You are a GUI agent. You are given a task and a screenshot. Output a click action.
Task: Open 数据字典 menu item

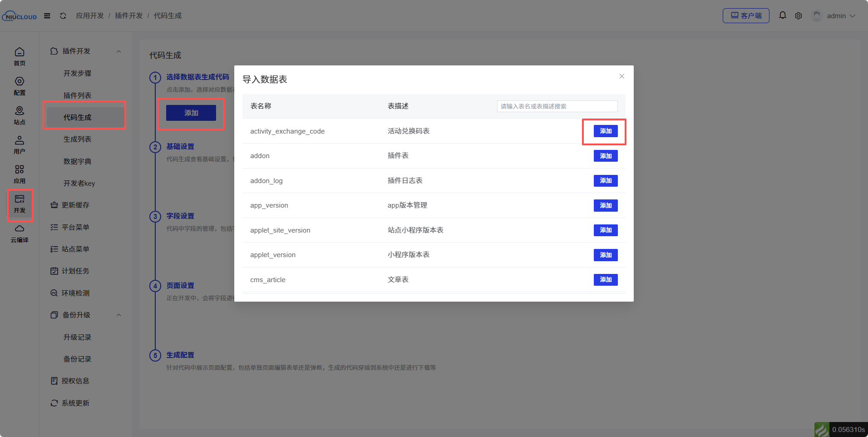78,162
